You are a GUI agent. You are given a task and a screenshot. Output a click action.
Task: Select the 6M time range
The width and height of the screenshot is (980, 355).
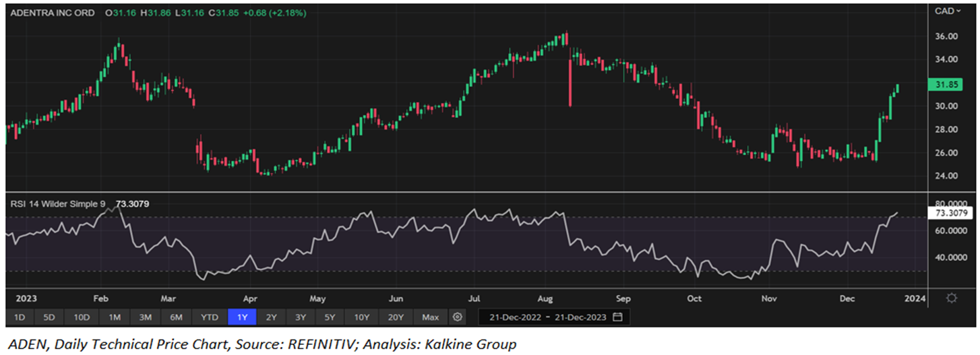tap(176, 317)
